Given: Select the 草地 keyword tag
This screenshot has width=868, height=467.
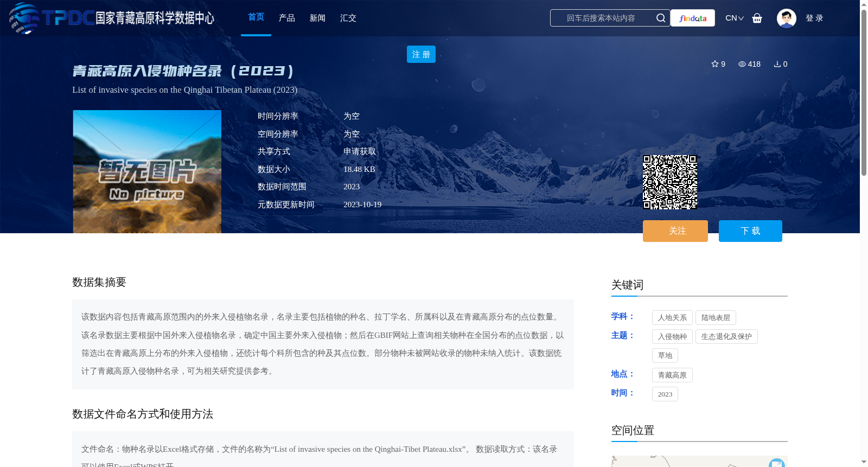Looking at the screenshot, I should [x=665, y=356].
